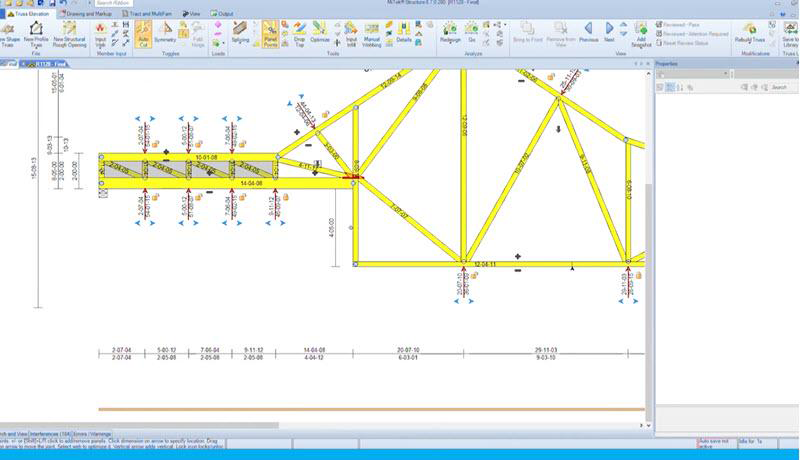
Task: Open the Properties panel combo box
Action: (x=692, y=74)
